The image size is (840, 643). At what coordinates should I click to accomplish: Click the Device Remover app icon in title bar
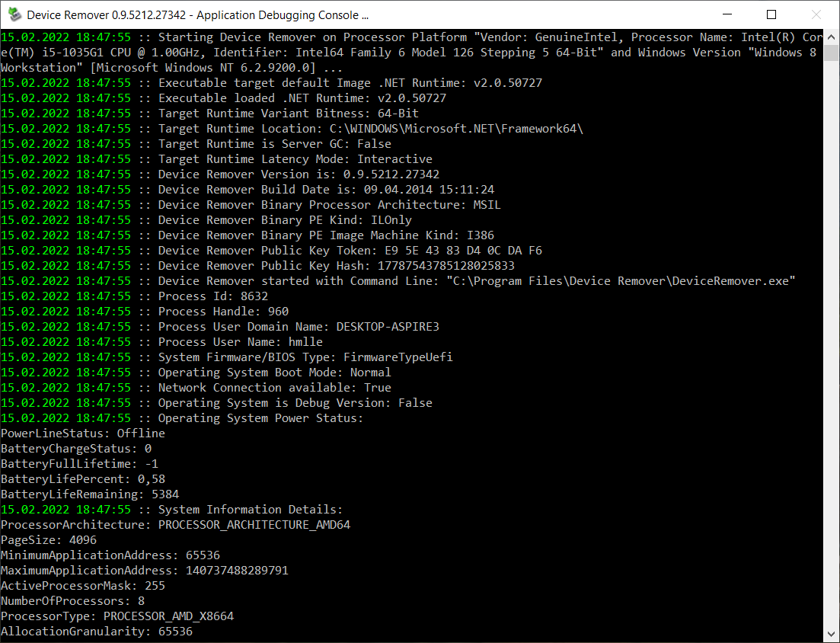point(14,14)
